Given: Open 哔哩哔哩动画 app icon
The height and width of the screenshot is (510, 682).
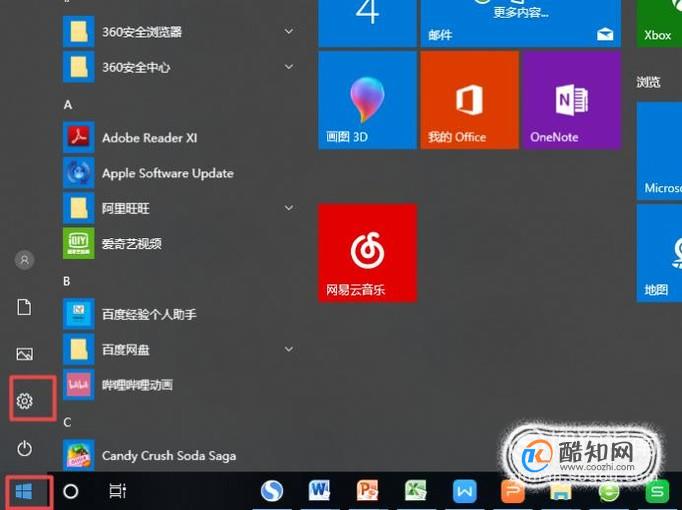Looking at the screenshot, I should click(x=79, y=384).
